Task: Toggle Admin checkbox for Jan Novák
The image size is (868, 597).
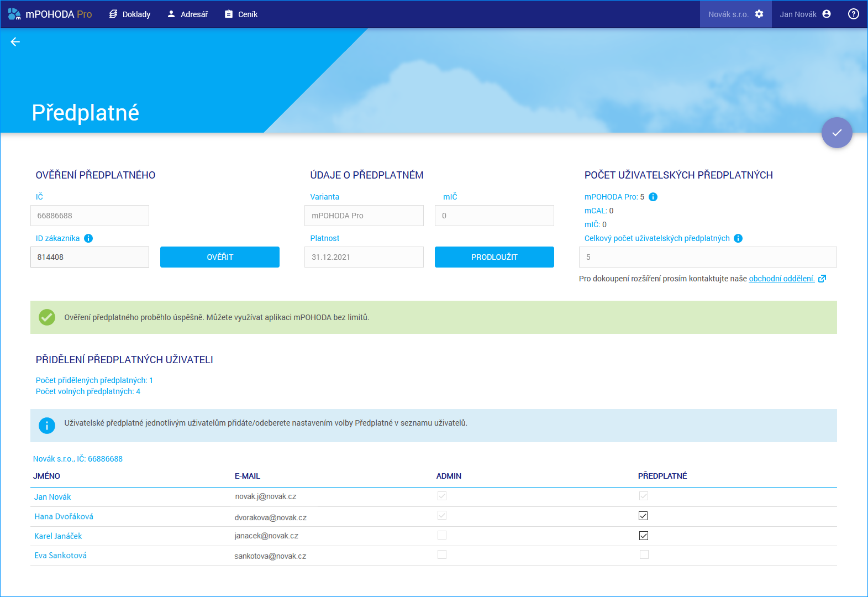Action: point(442,496)
